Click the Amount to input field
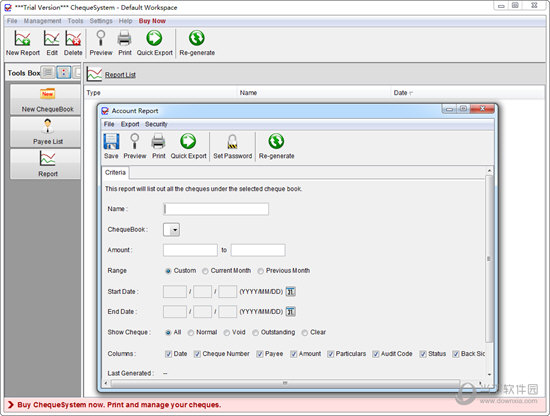 click(258, 250)
